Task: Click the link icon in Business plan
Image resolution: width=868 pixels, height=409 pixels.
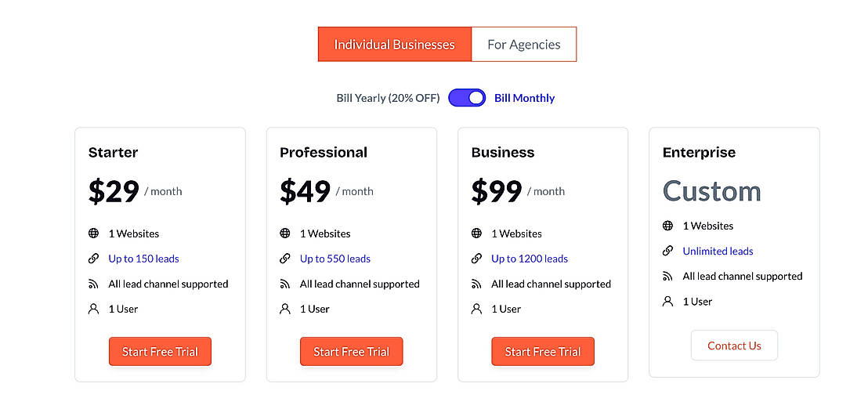Action: tap(476, 259)
